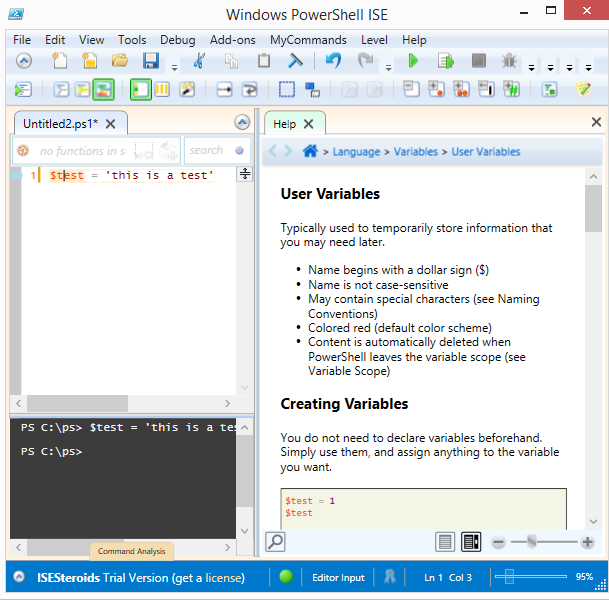Click the Paste clipboard icon
609x600 pixels.
tap(264, 61)
